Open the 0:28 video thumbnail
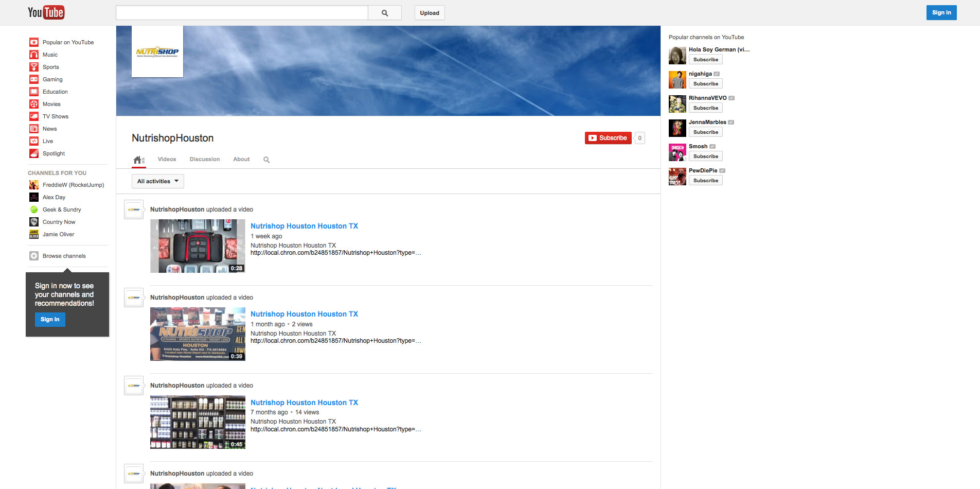This screenshot has width=980, height=489. (198, 246)
